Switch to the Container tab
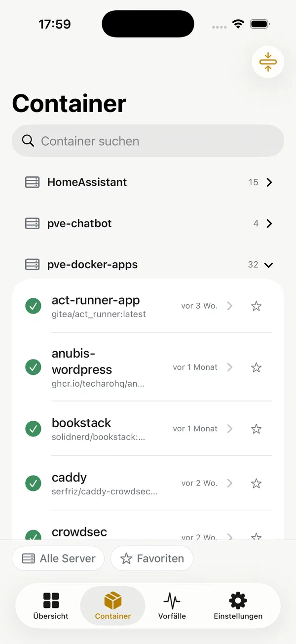Image resolution: width=296 pixels, height=644 pixels. [113, 606]
